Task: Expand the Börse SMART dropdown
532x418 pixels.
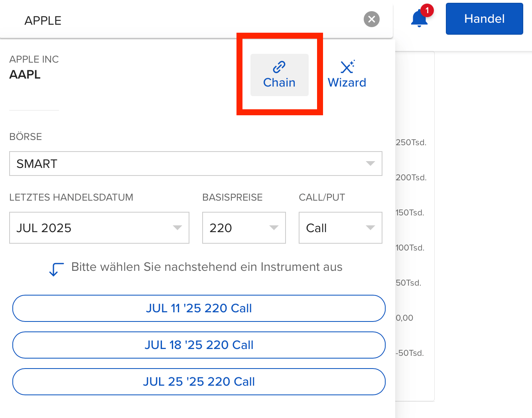Action: (x=195, y=164)
